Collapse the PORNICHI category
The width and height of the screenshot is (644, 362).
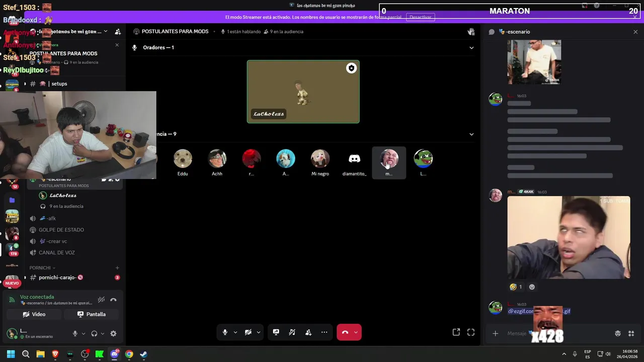[42, 268]
